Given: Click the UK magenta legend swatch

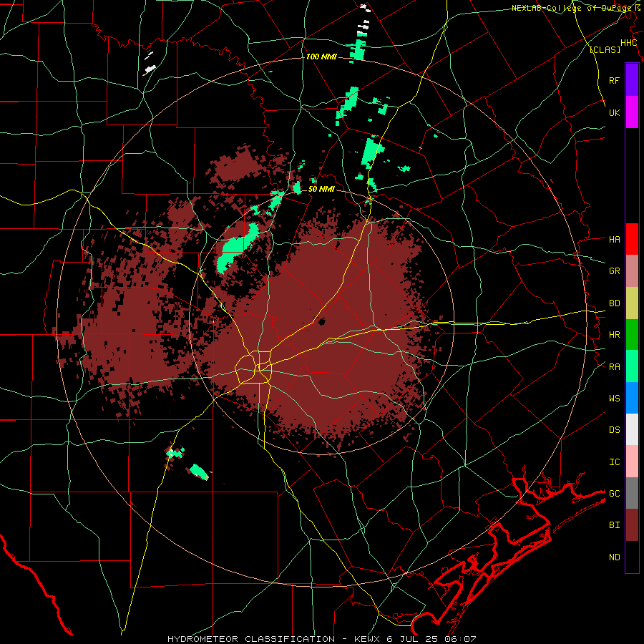Looking at the screenshot, I should [x=632, y=112].
